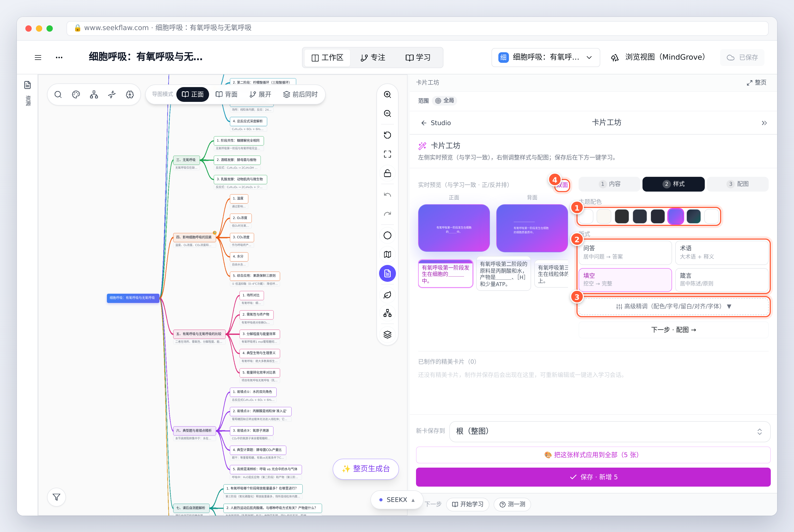Switch map mode to 展开
The image size is (794, 532).
tap(260, 94)
